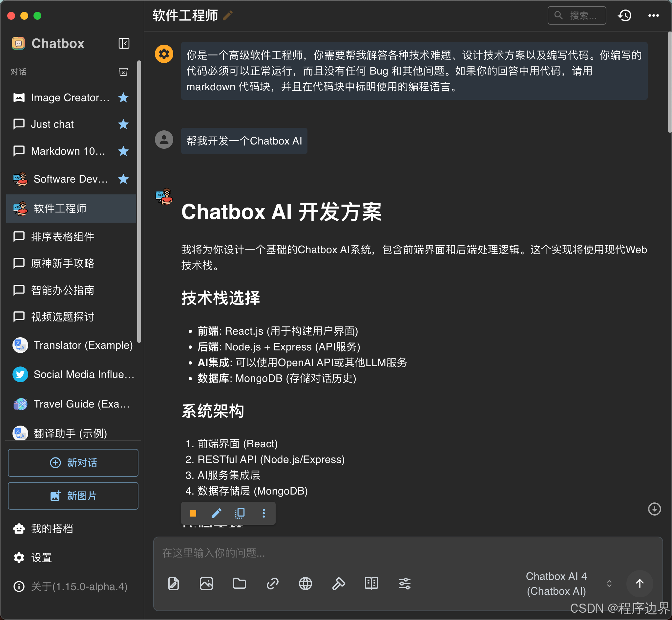Open the Travel Guide (Exa… conversation

click(x=71, y=404)
